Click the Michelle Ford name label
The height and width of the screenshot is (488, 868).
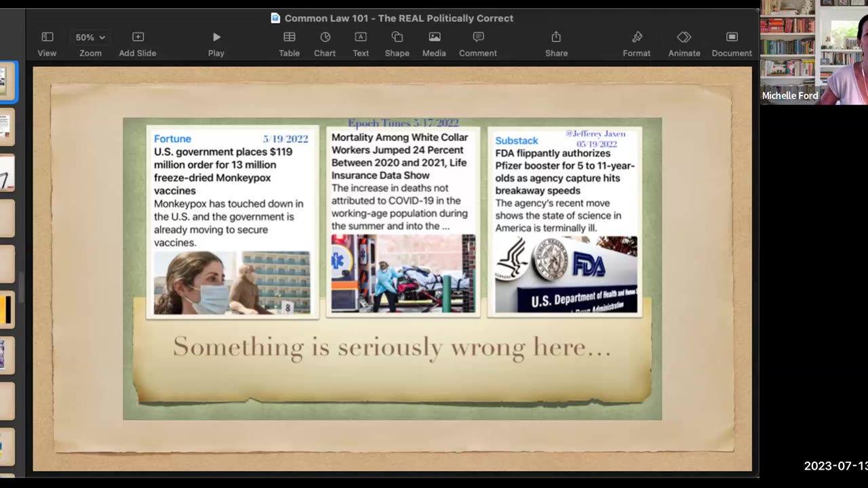click(x=790, y=96)
